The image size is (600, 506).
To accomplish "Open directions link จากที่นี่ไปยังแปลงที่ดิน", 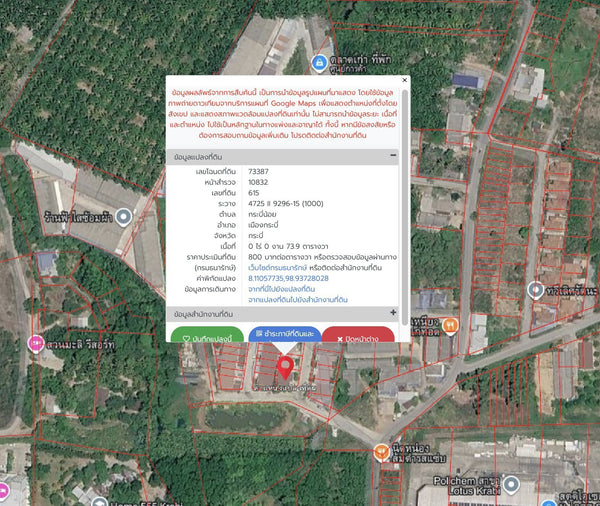I will point(281,289).
